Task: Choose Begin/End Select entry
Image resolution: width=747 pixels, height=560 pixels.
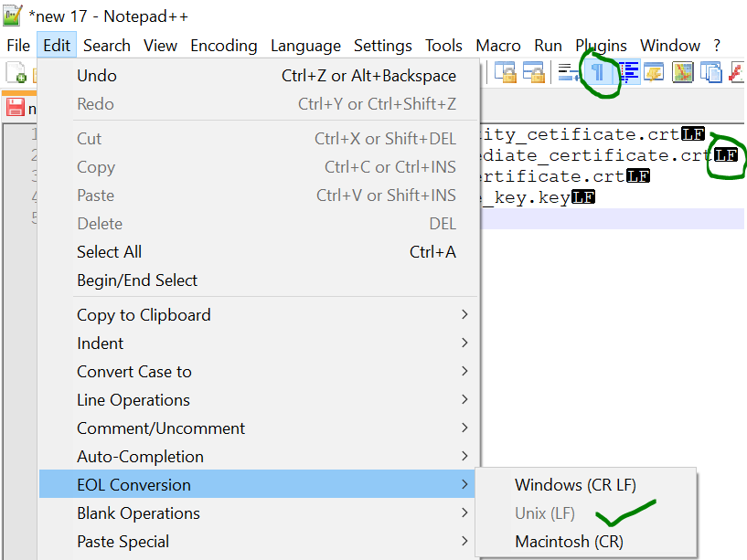Action: (x=258, y=280)
